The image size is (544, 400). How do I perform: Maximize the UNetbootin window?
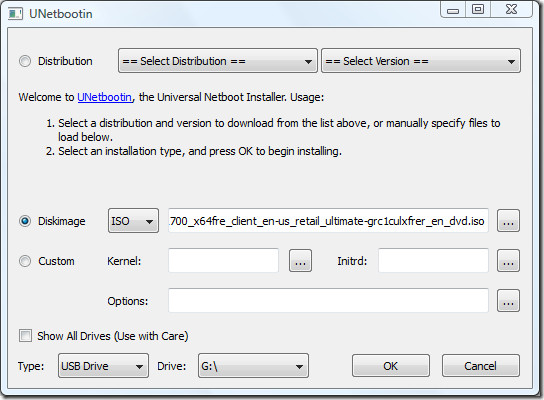478,9
